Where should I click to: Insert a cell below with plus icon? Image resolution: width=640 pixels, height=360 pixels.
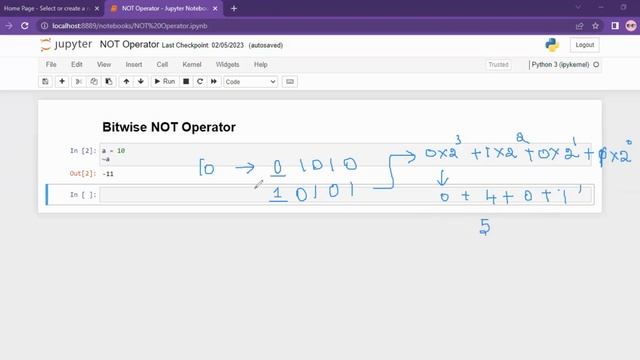[x=62, y=82]
